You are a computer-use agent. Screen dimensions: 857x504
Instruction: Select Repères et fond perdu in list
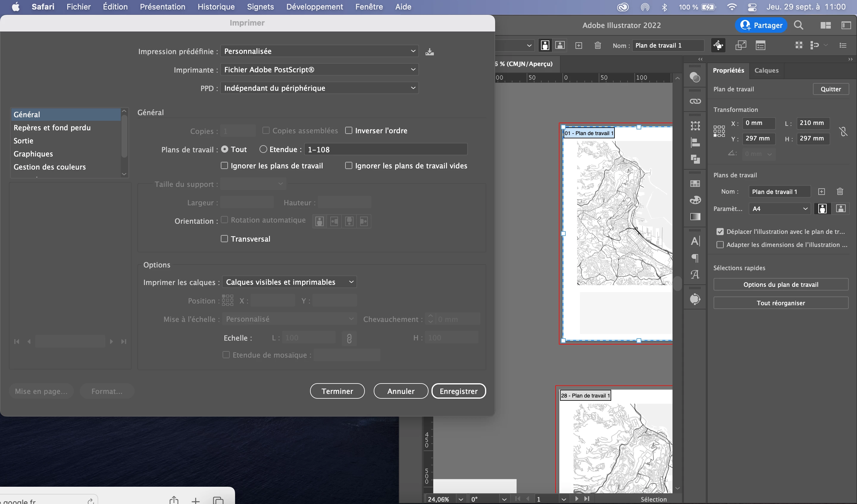[52, 128]
